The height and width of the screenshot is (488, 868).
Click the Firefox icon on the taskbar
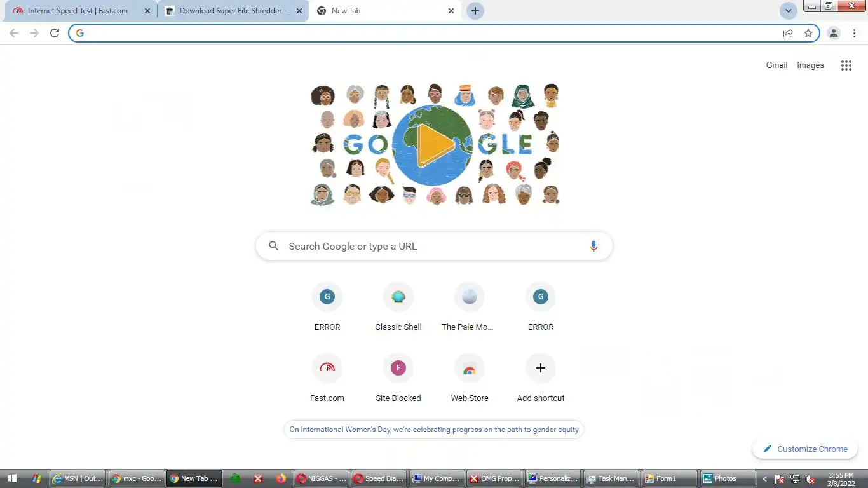coord(281,478)
